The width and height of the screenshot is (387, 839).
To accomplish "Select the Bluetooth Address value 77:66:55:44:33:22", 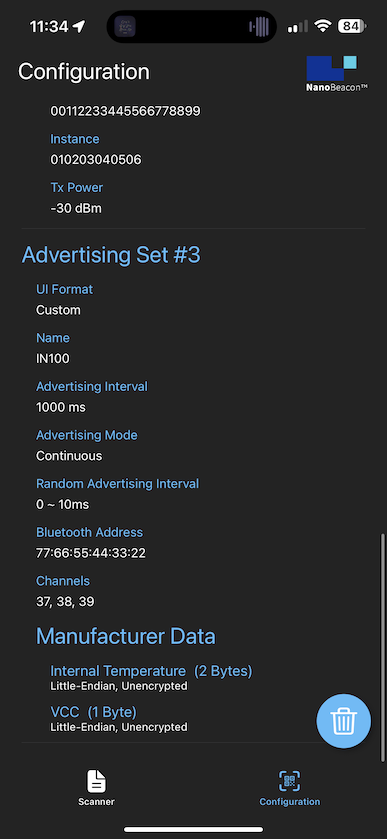I will [90, 553].
